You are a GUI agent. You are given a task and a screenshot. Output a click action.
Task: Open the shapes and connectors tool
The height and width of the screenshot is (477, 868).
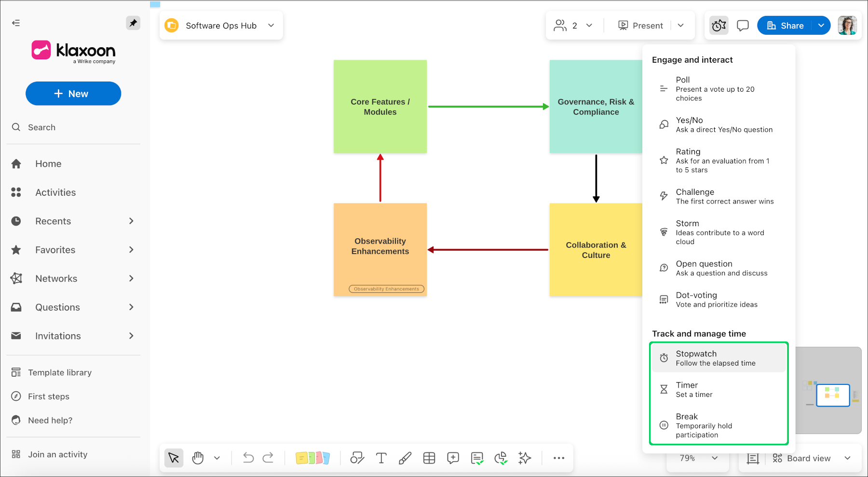357,458
